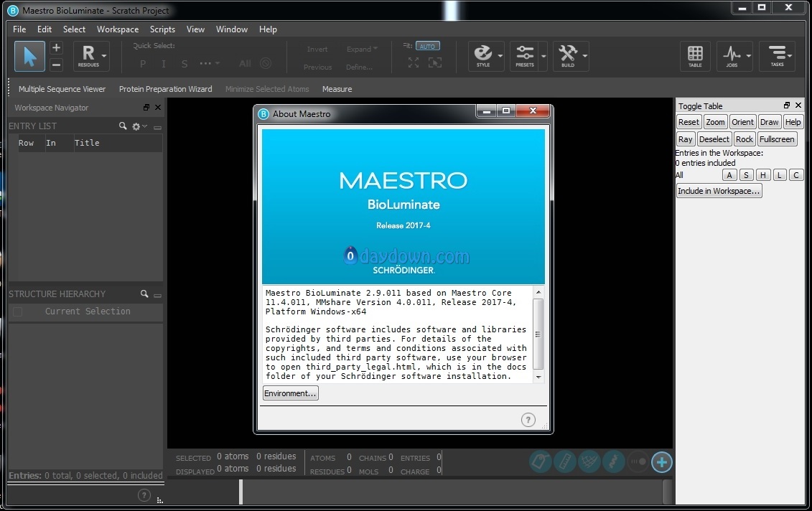Click the Define selection button

click(359, 67)
